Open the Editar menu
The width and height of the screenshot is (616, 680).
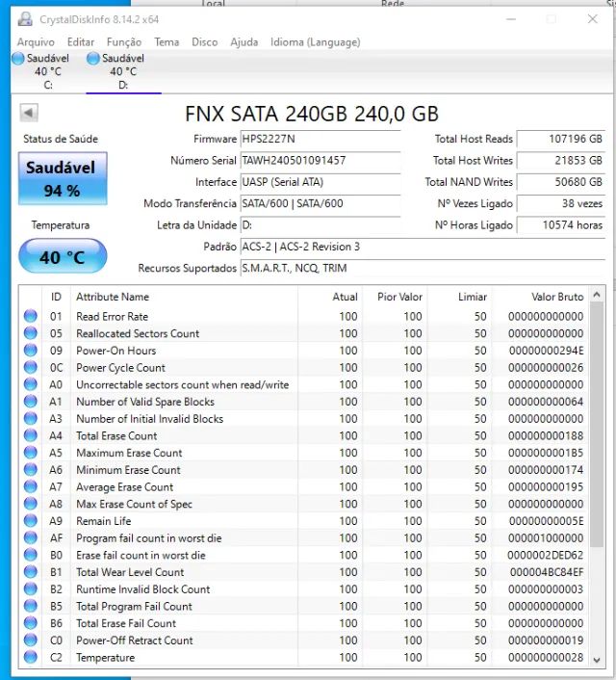pos(81,42)
